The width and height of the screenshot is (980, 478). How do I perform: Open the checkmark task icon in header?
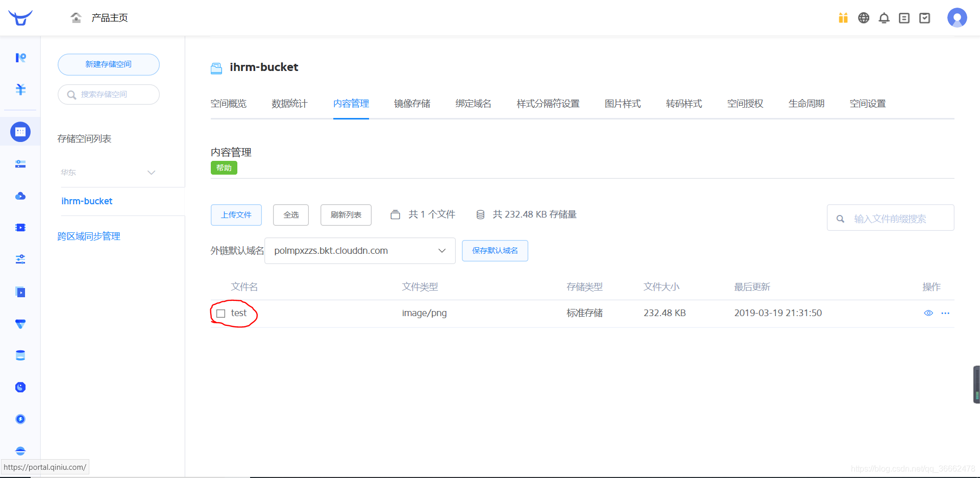(x=924, y=18)
